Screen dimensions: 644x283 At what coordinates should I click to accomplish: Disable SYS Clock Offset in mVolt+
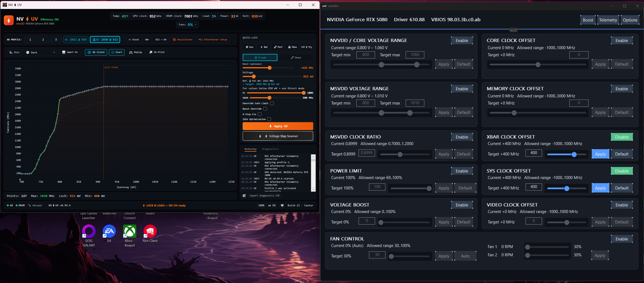(622, 171)
